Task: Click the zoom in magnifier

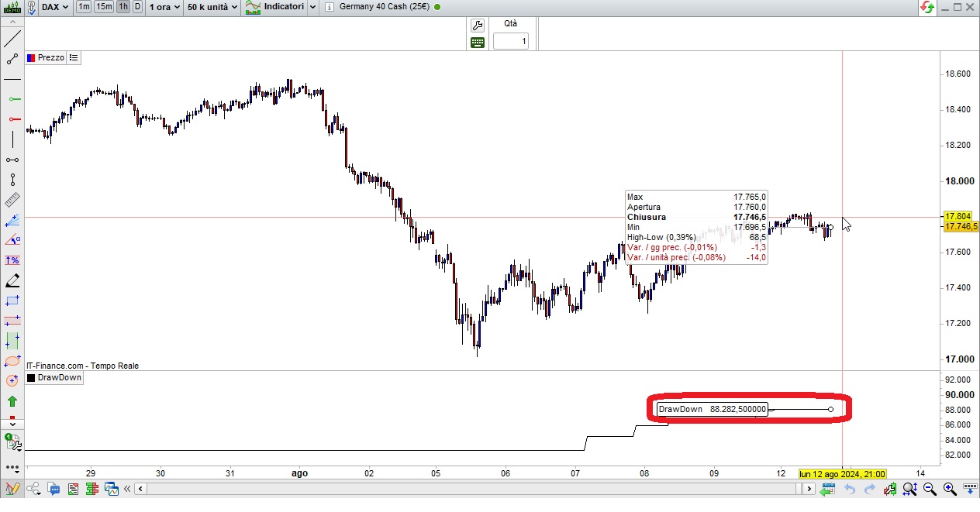Action: coord(950,489)
